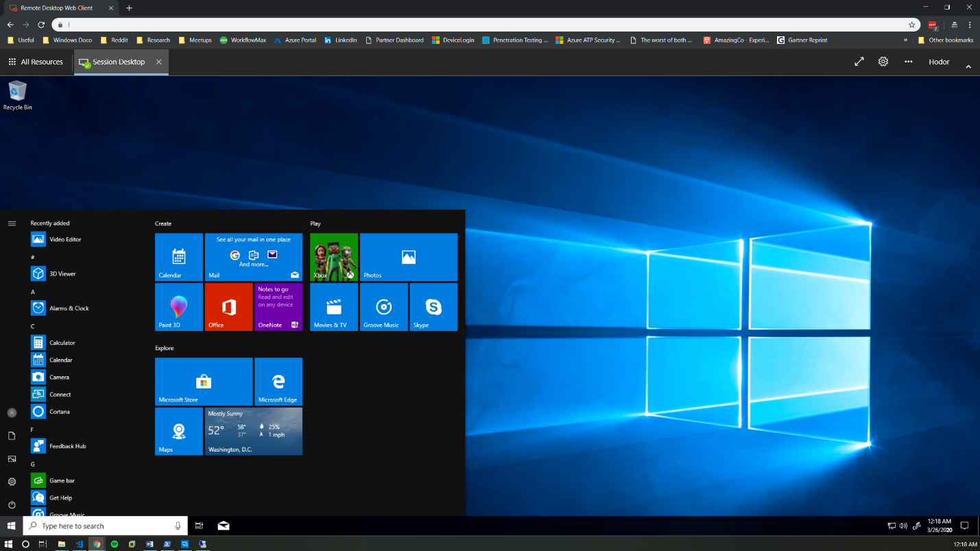Open the user account icon in Start sidebar
This screenshot has width=980, height=551.
[x=12, y=413]
